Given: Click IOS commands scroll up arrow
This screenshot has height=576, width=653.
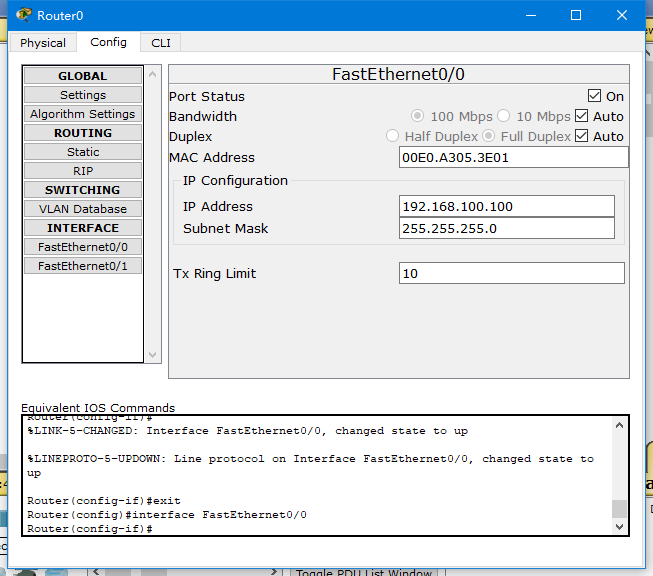Looking at the screenshot, I should [x=619, y=425].
